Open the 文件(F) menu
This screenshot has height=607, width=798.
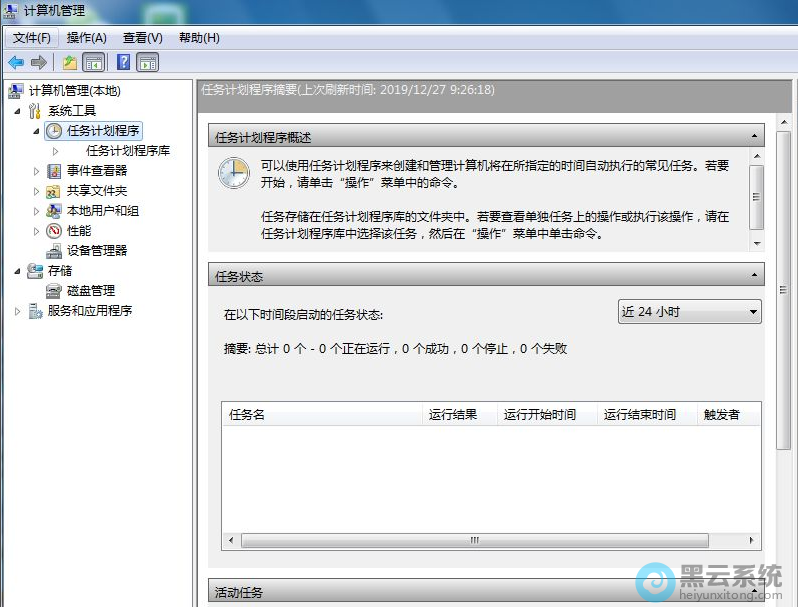[x=32, y=38]
